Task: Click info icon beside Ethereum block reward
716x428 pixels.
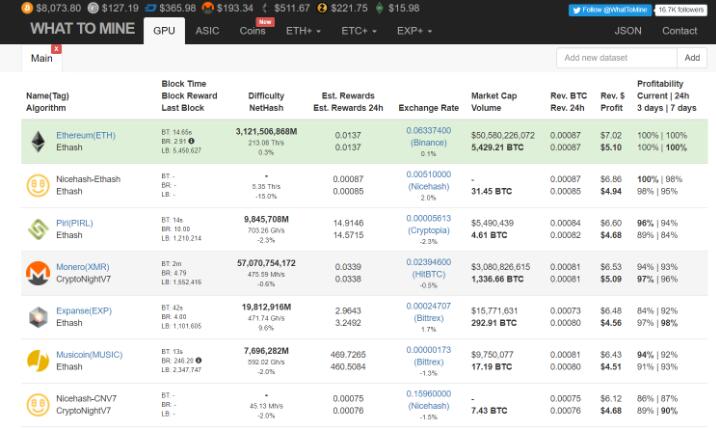Action: [191, 141]
